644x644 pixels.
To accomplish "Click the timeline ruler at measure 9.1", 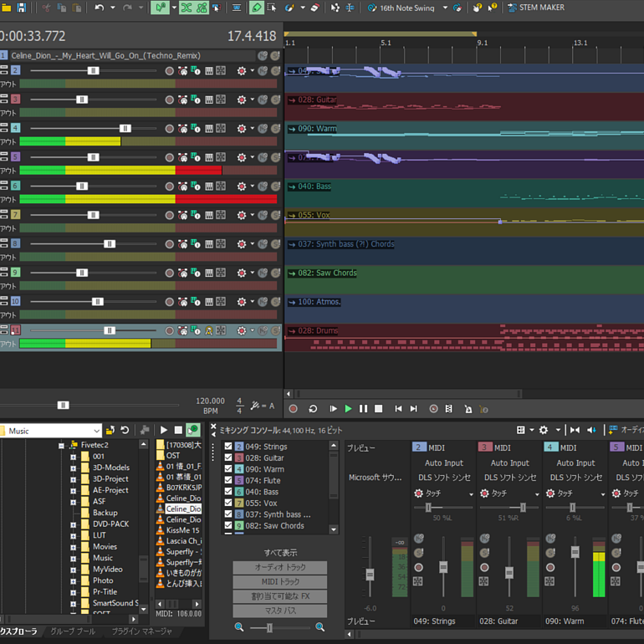I will (483, 43).
